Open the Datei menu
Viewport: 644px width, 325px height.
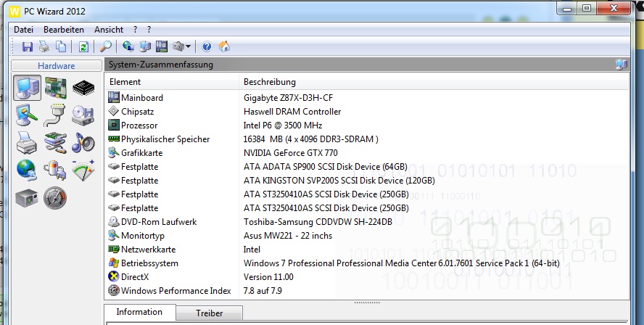tap(23, 30)
